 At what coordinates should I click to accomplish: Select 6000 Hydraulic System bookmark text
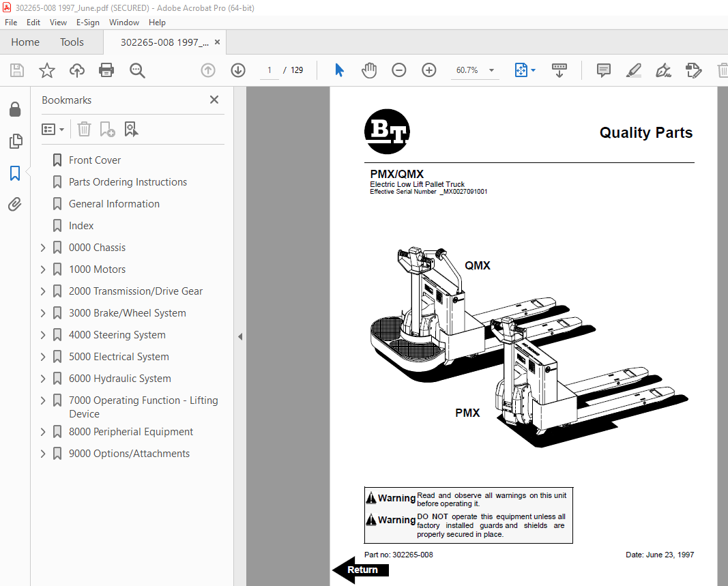(x=120, y=379)
